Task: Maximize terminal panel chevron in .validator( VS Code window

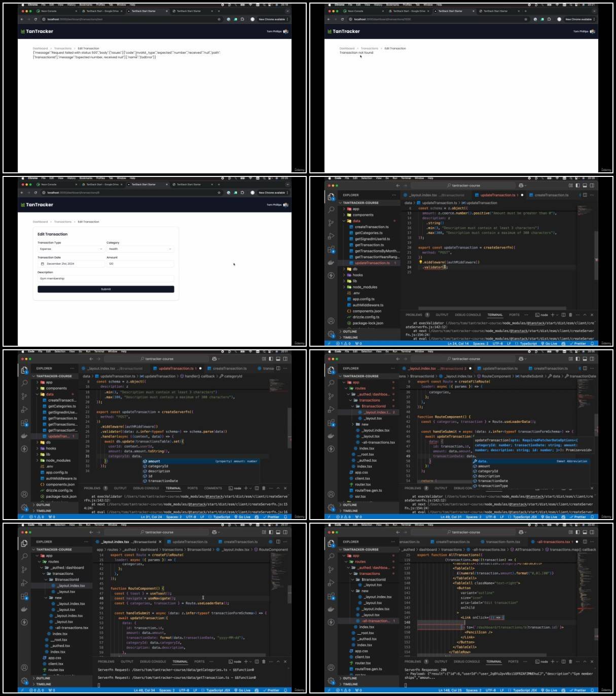Action: point(585,315)
